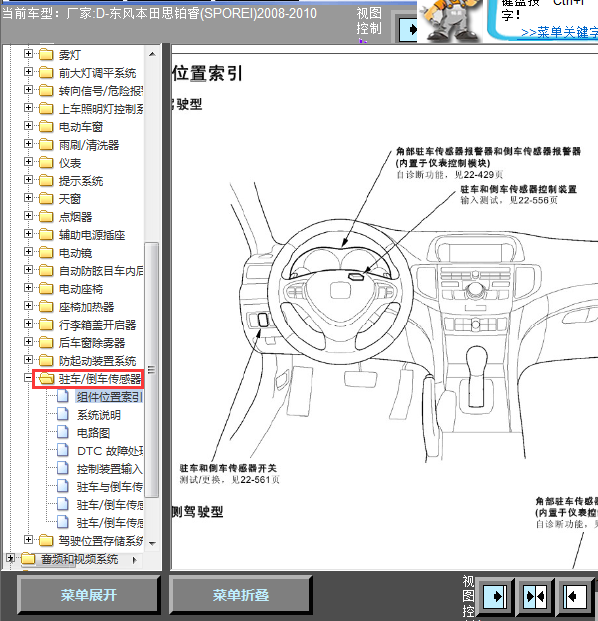Expand the 驾驶位置存储系统 tree node
This screenshot has height=621, width=598.
coord(28,540)
